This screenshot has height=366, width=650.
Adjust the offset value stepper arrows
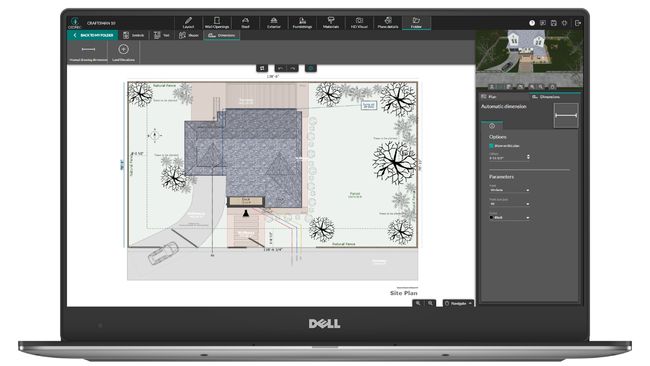click(x=528, y=157)
